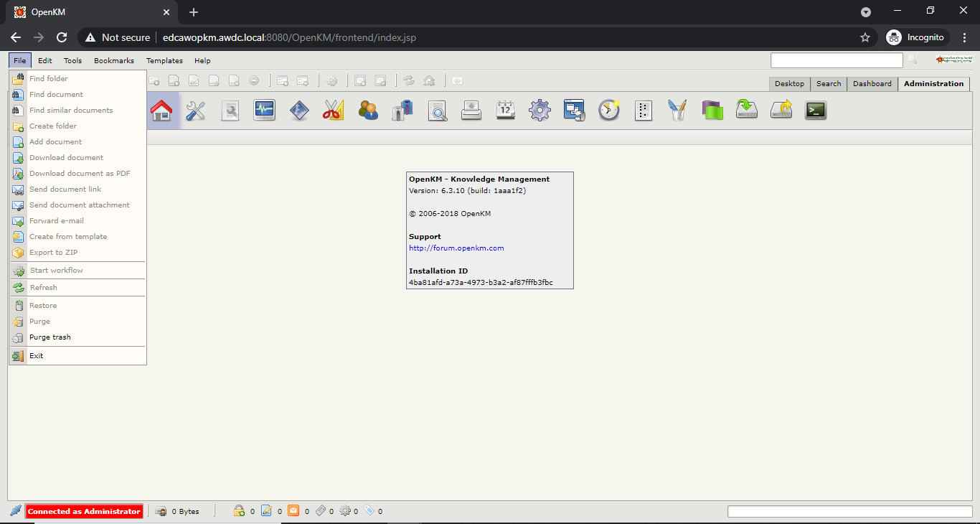This screenshot has width=980, height=524.
Task: Focus the top-right quick search field
Action: [837, 60]
